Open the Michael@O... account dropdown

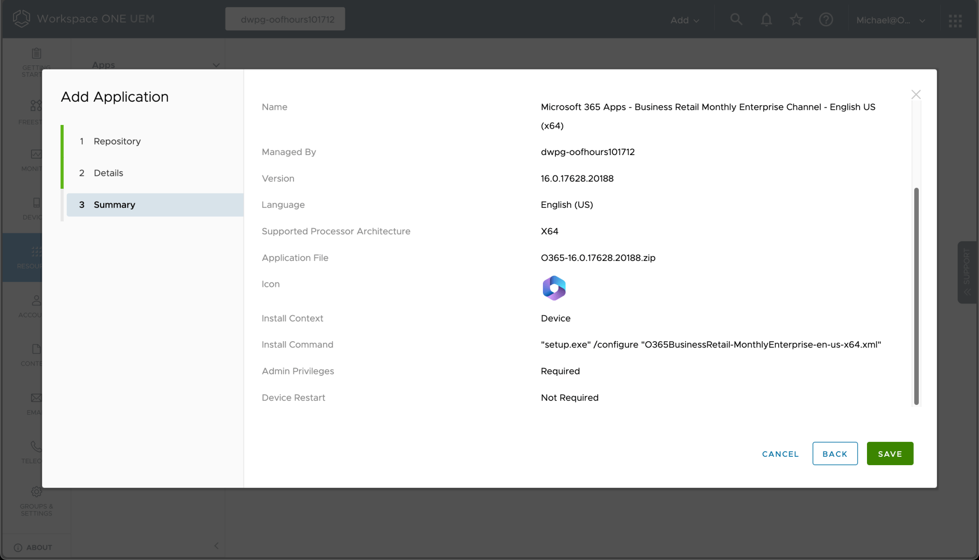890,20
